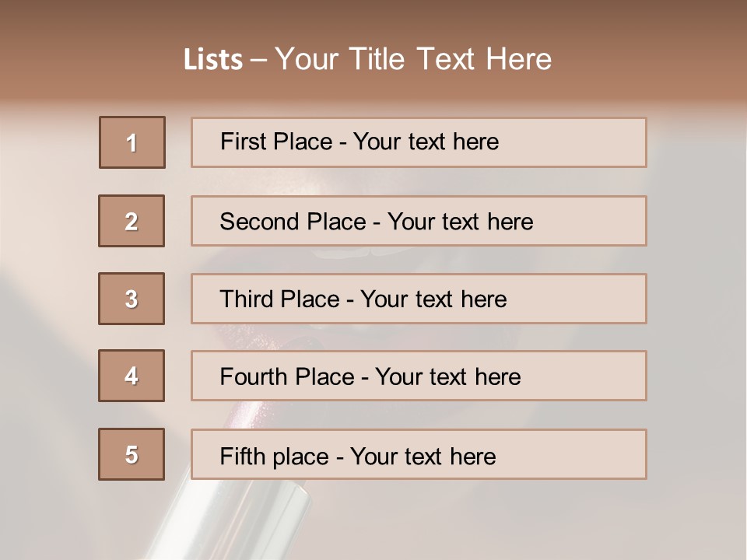Select the 'Your Title Text Here' heading
The image size is (747, 560).
click(413, 59)
